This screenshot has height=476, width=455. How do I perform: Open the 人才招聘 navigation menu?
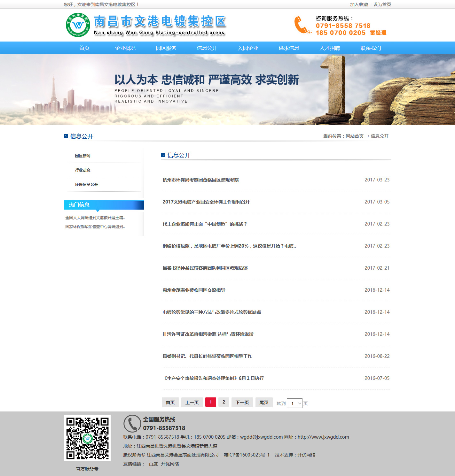click(330, 48)
